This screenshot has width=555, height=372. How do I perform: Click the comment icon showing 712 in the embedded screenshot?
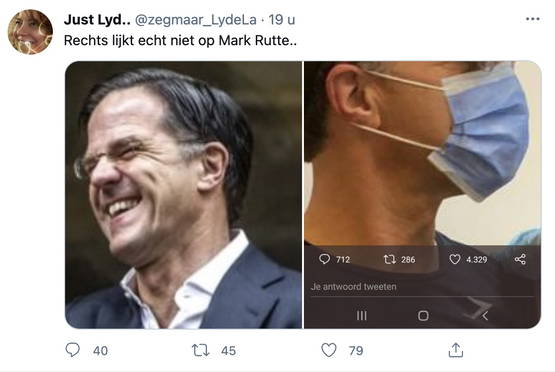pos(324,259)
